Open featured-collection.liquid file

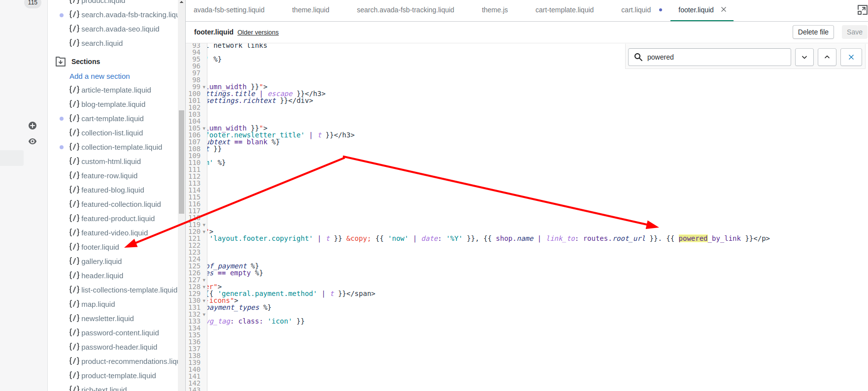pos(121,204)
